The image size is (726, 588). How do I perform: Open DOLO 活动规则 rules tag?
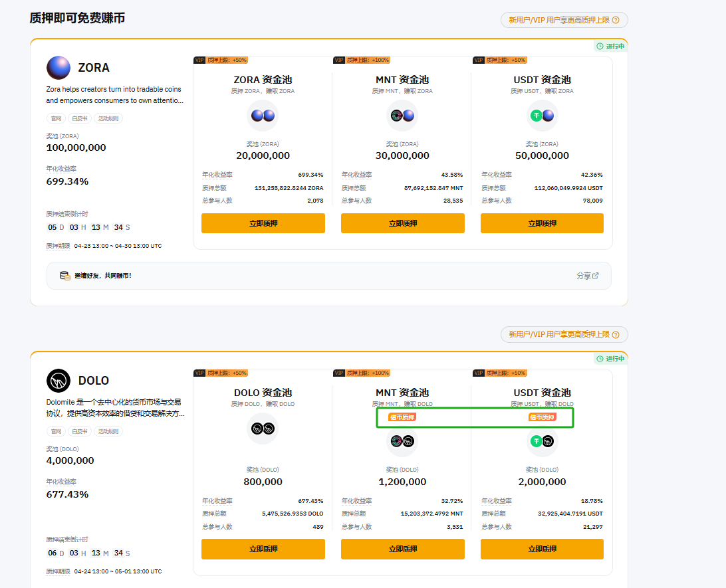click(x=108, y=431)
